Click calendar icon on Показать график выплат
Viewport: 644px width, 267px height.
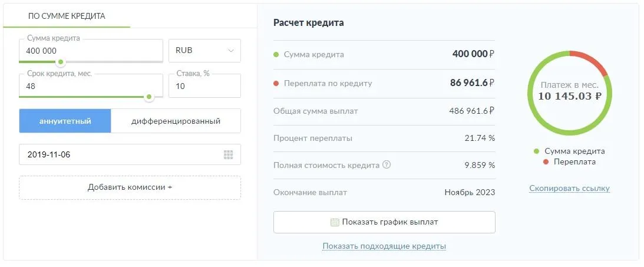pos(335,222)
